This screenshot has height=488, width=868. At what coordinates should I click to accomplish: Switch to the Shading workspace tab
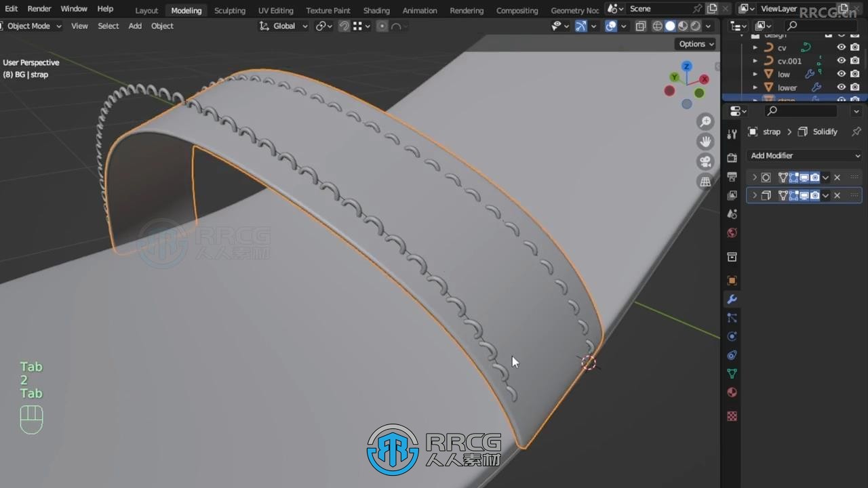tap(376, 10)
